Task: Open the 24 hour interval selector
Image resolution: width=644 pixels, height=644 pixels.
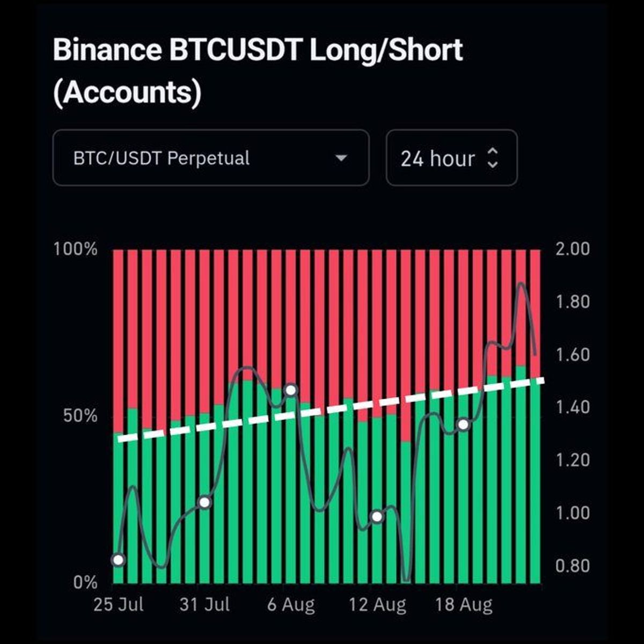Action: [451, 158]
